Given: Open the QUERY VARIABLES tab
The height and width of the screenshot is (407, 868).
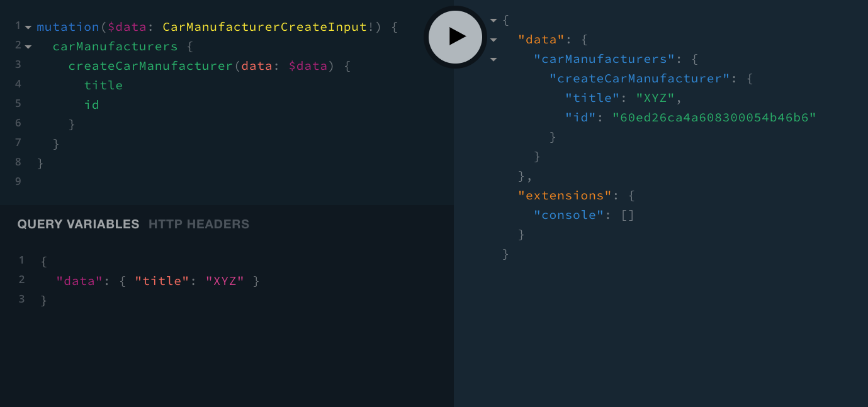Looking at the screenshot, I should [77, 224].
